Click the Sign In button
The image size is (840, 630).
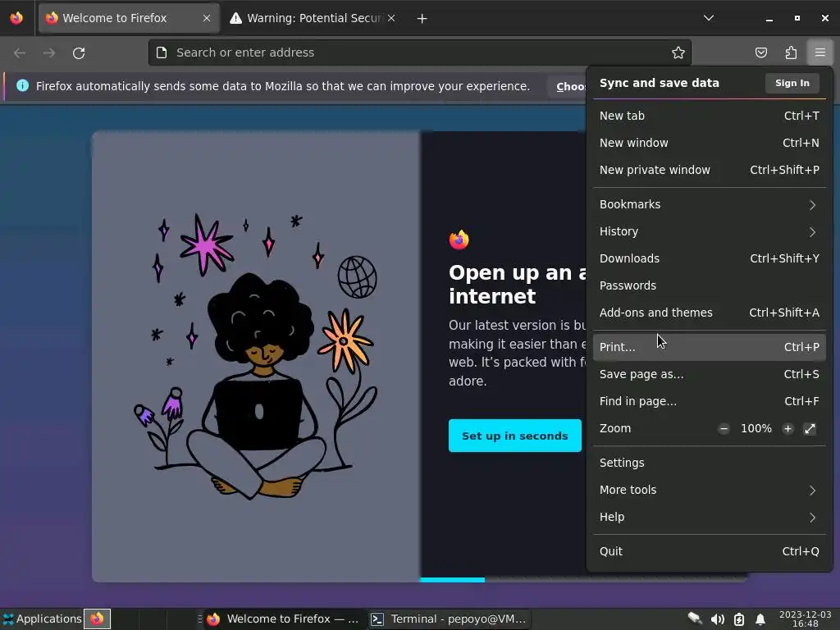click(x=792, y=83)
